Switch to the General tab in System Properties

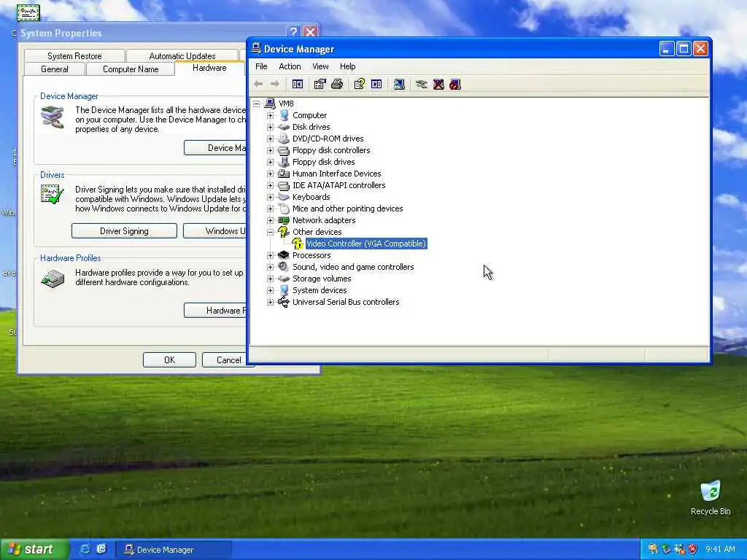click(x=54, y=69)
